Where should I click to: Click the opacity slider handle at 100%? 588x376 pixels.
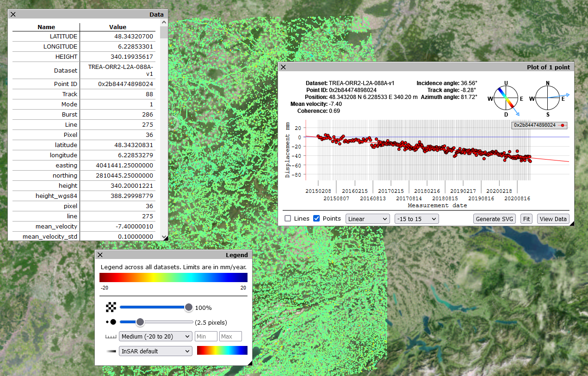188,307
